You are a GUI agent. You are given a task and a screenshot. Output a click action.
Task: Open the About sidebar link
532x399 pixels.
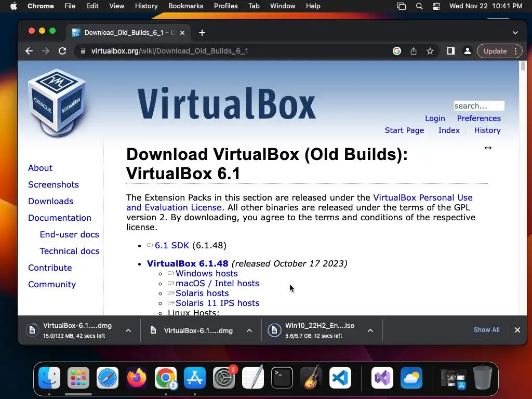(40, 168)
